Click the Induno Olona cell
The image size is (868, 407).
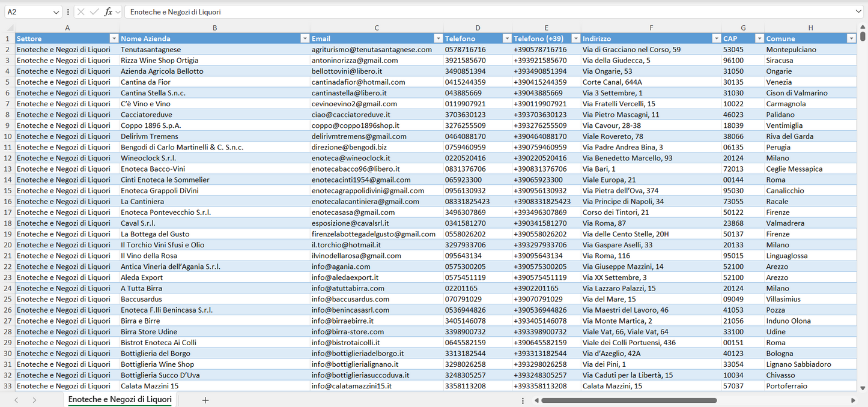coord(810,321)
